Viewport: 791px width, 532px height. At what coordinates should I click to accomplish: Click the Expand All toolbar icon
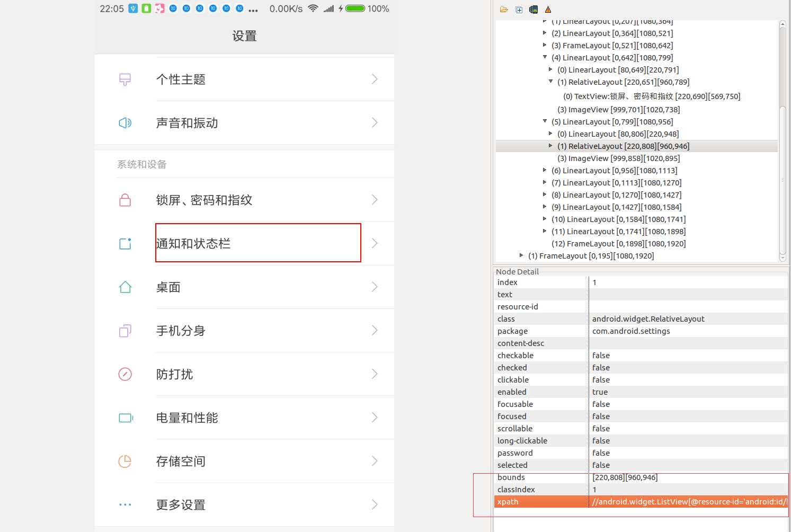519,10
